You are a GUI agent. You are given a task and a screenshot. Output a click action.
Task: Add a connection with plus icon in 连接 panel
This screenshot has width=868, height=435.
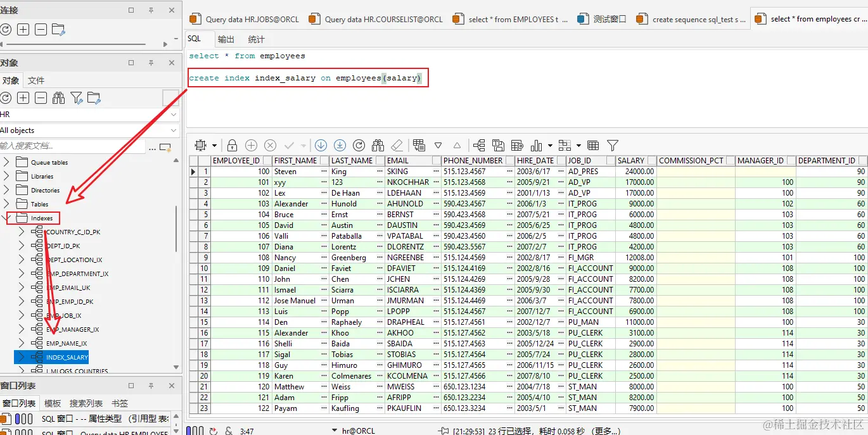tap(23, 30)
